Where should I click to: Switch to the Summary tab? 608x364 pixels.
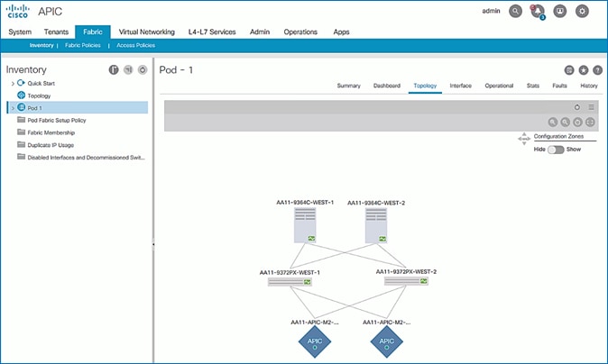pos(348,86)
